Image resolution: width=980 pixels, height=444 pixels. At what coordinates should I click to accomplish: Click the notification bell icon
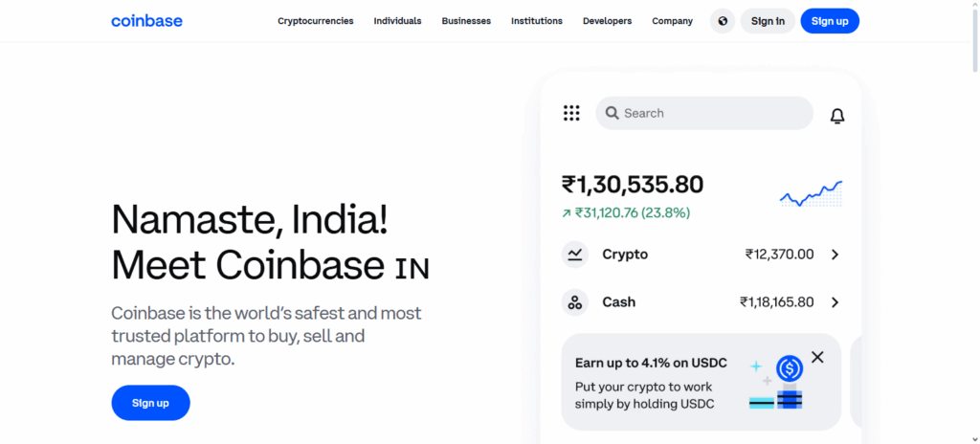pyautogui.click(x=837, y=116)
